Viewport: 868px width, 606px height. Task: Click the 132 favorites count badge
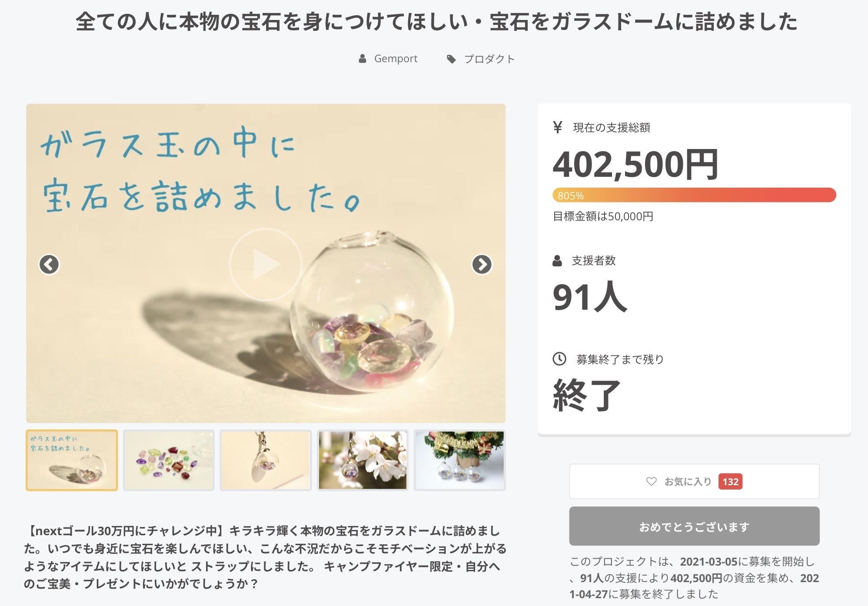(730, 481)
